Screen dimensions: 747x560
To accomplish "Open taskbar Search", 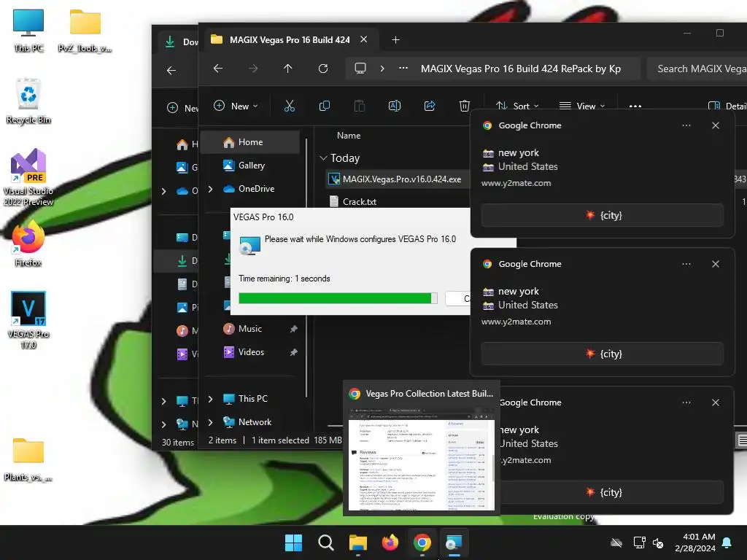I will 326,542.
